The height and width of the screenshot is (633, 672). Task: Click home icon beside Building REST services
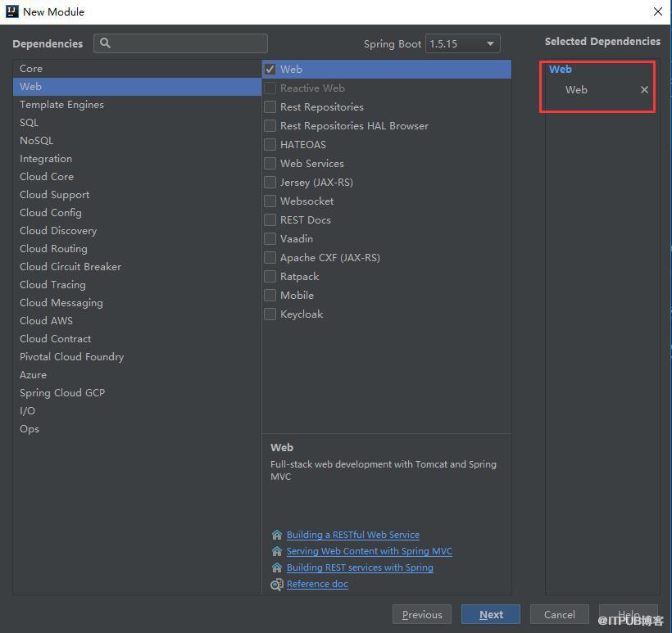click(x=277, y=567)
